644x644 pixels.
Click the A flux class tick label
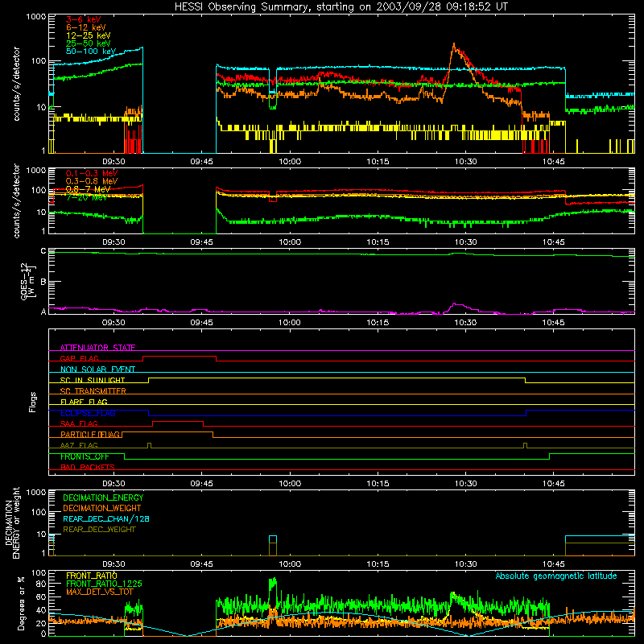[43, 312]
